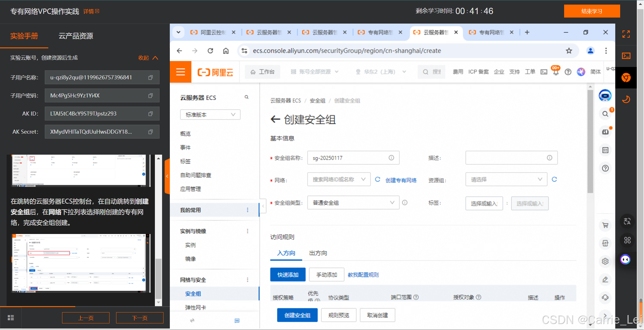Collapse the account info with 收起
This screenshot has height=330, width=644.
pos(148,58)
